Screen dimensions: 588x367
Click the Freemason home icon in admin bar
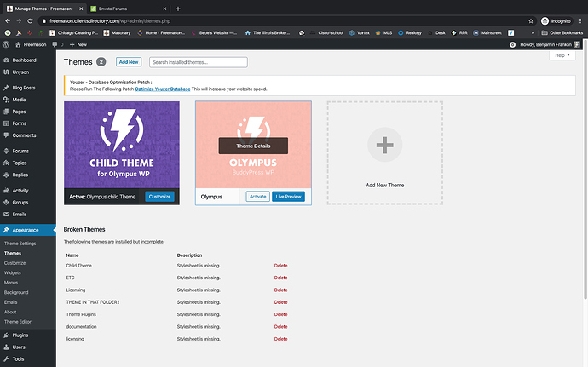(x=18, y=44)
